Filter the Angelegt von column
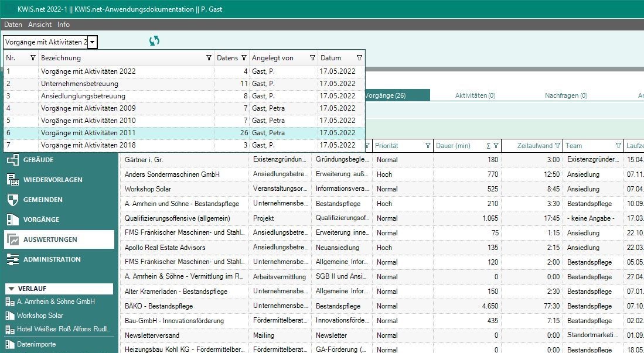644x353 pixels. [312, 58]
